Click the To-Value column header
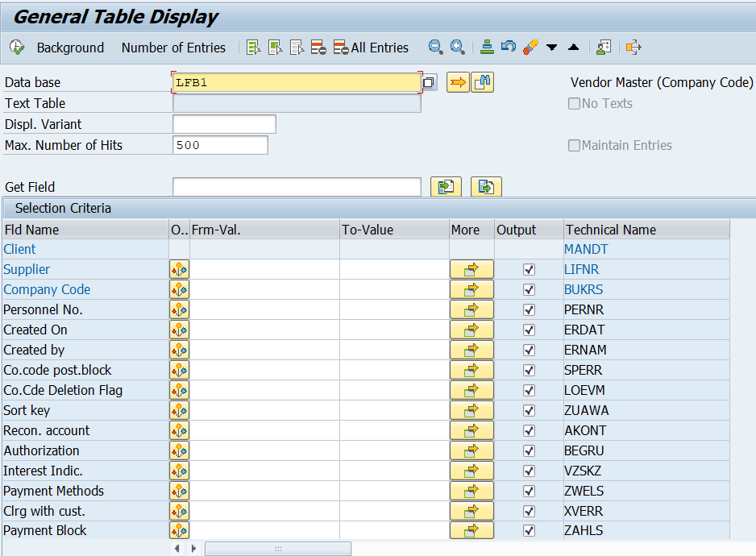 click(394, 230)
